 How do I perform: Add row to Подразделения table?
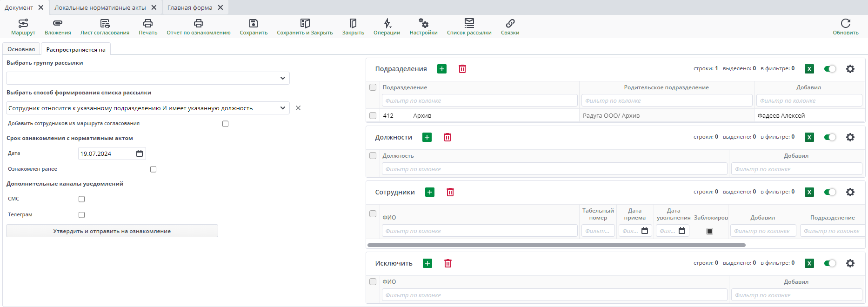(x=442, y=69)
